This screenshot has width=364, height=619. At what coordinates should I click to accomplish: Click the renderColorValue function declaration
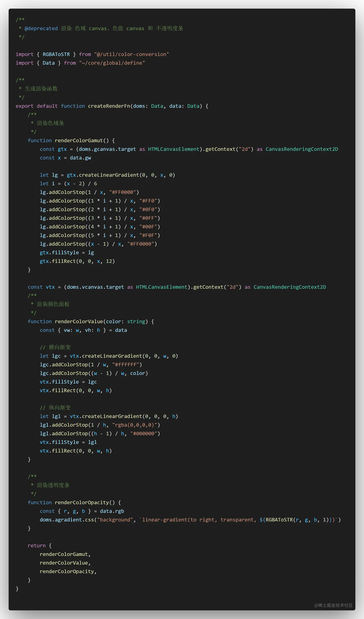(x=91, y=321)
